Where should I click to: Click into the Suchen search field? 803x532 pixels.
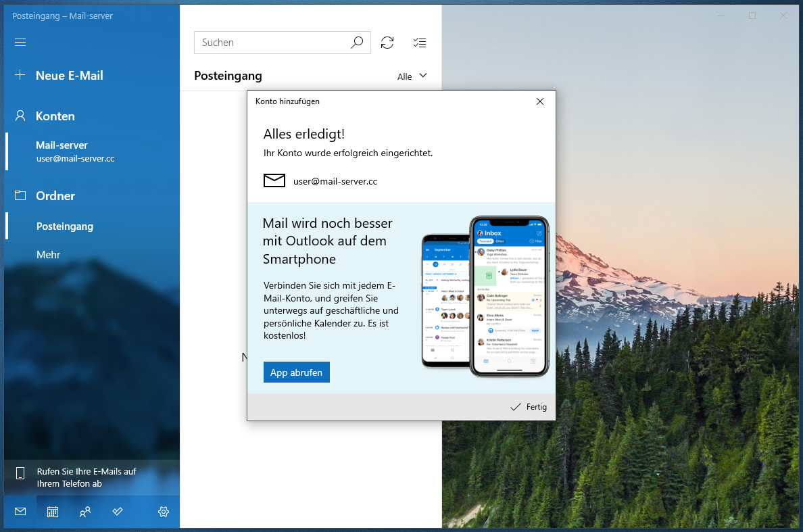pyautogui.click(x=270, y=43)
